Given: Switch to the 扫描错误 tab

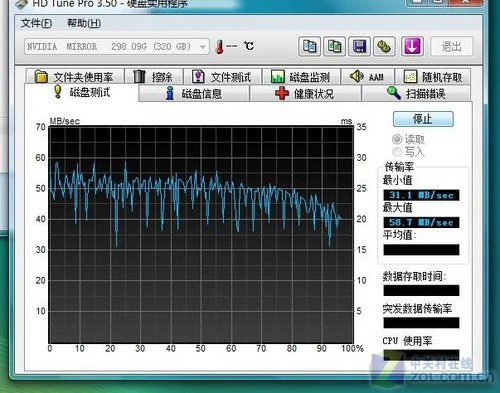Looking at the screenshot, I should 416,93.
